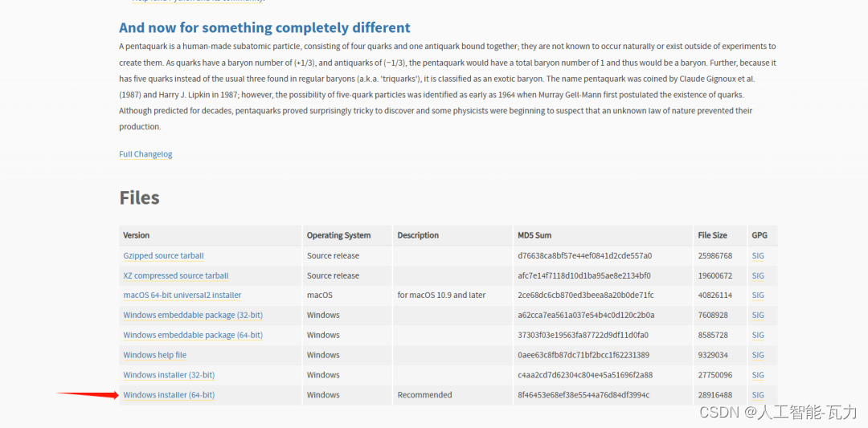
Task: Select MD5 sum 0aee63c8fb87dc71bf2bcc1f62231389
Action: (583, 355)
